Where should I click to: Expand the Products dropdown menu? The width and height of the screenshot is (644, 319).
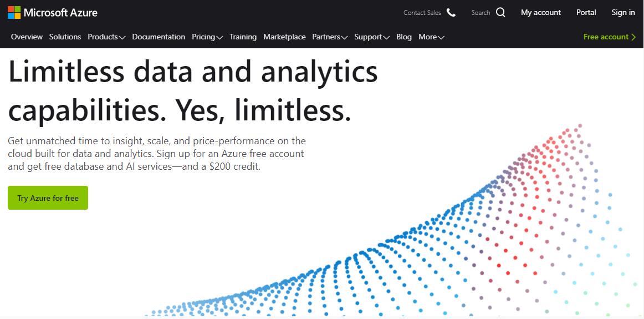pos(106,37)
